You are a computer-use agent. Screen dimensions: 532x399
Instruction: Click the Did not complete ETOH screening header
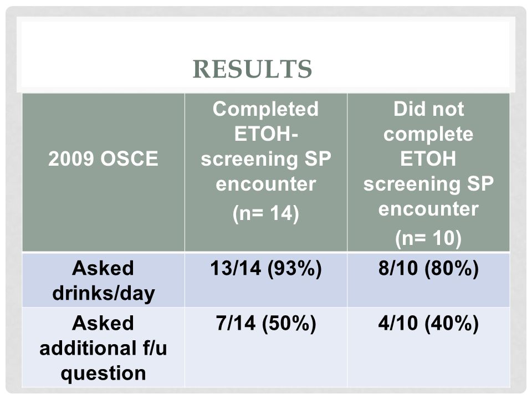click(x=428, y=172)
